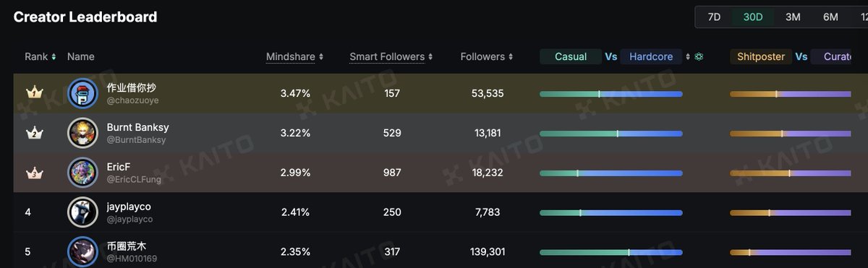Click chaozuoye's Casual vs Hardcore slider bar

(x=611, y=94)
